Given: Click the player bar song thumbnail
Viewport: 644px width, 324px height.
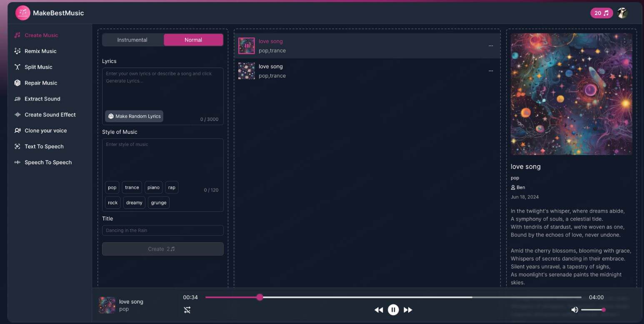Looking at the screenshot, I should pos(107,305).
